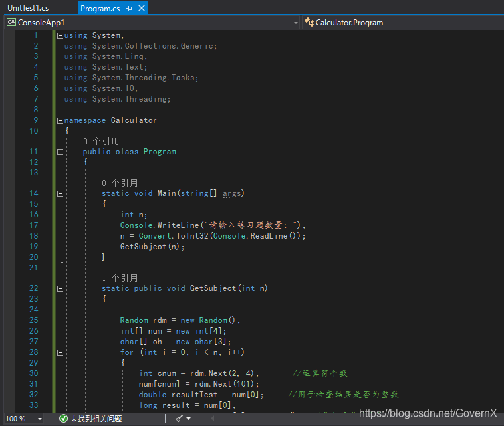This screenshot has width=504, height=426.
Task: Click 'int n;' declaration on line 16
Action: coord(134,215)
